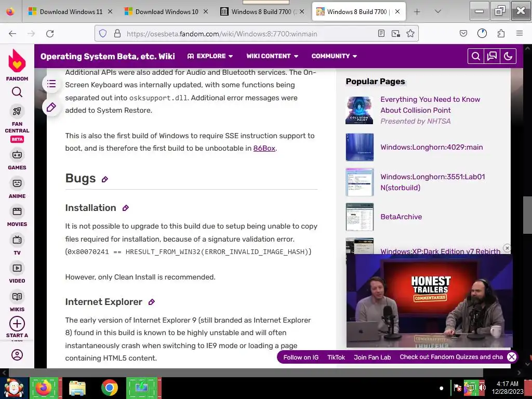Click the Join Fan Lab button

coord(372,357)
